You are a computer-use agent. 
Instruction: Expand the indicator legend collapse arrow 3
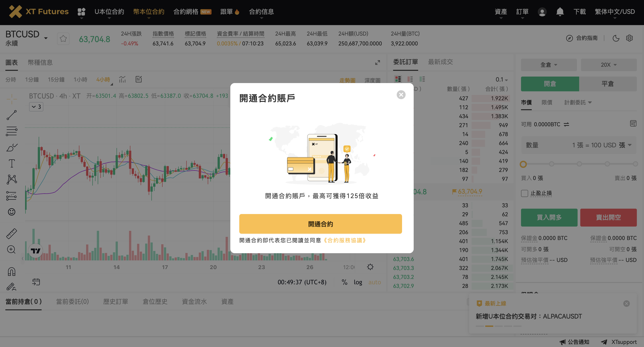tap(36, 107)
